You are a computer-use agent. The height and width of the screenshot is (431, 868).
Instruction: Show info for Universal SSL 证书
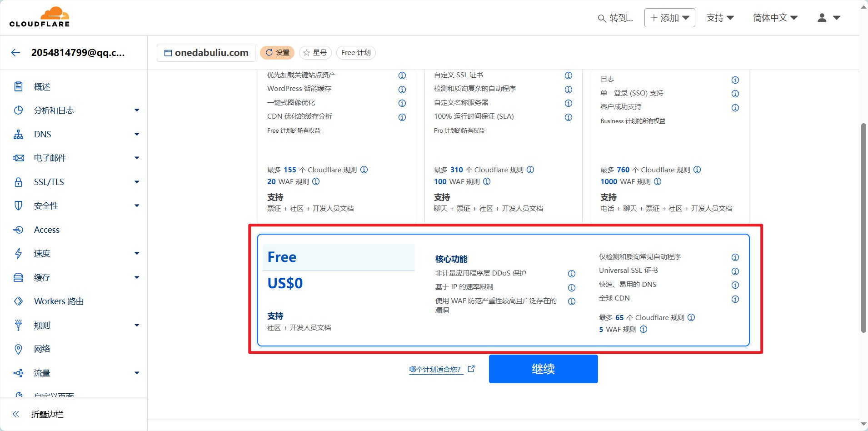point(735,271)
